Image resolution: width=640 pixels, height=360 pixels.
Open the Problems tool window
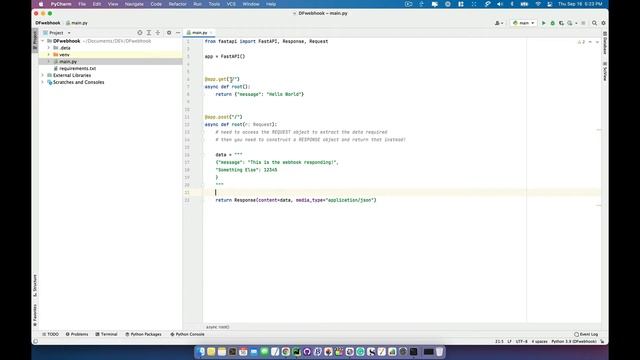[77, 334]
